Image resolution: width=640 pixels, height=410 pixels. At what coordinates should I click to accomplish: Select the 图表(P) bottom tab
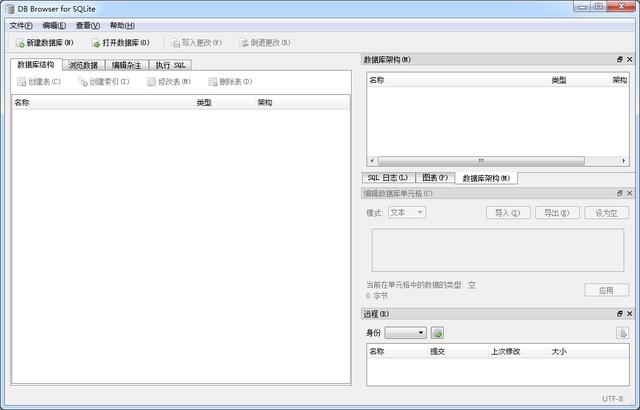pyautogui.click(x=435, y=178)
